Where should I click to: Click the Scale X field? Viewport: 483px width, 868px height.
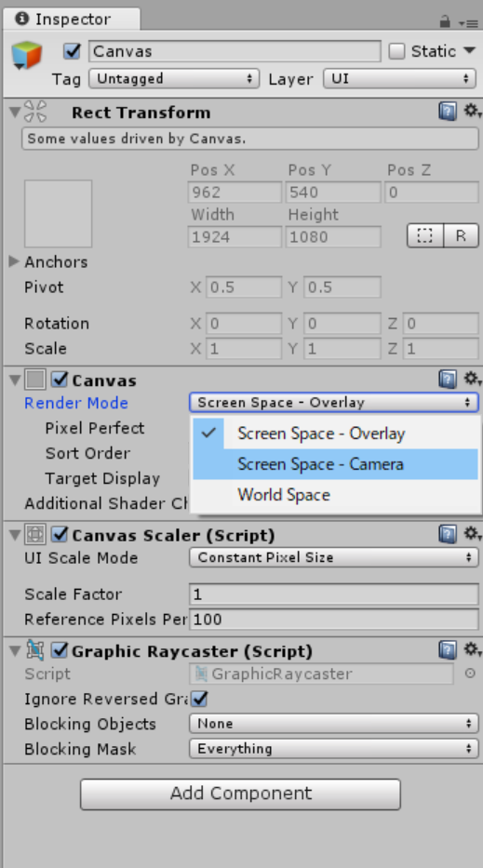244,349
